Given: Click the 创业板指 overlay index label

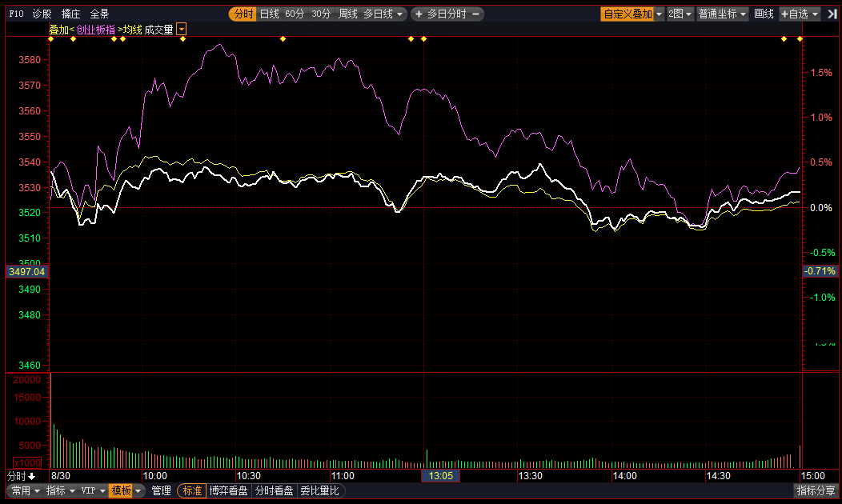Looking at the screenshot, I should pyautogui.click(x=95, y=30).
